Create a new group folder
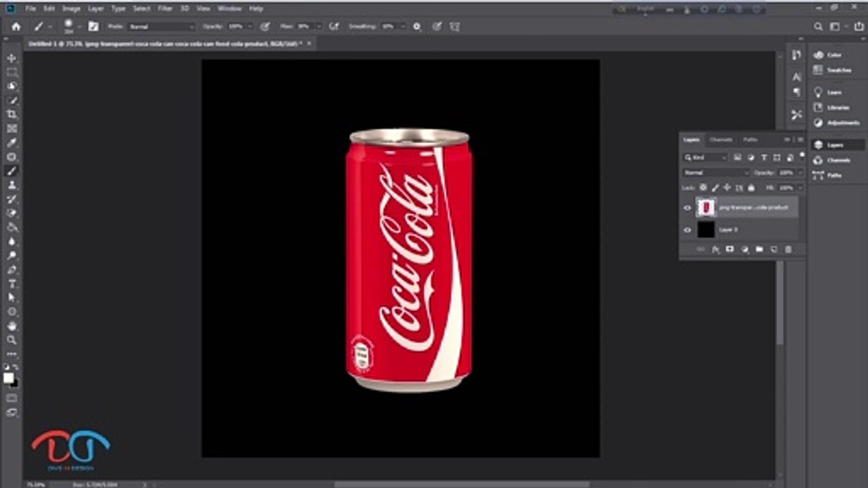This screenshot has width=868, height=488. (759, 249)
